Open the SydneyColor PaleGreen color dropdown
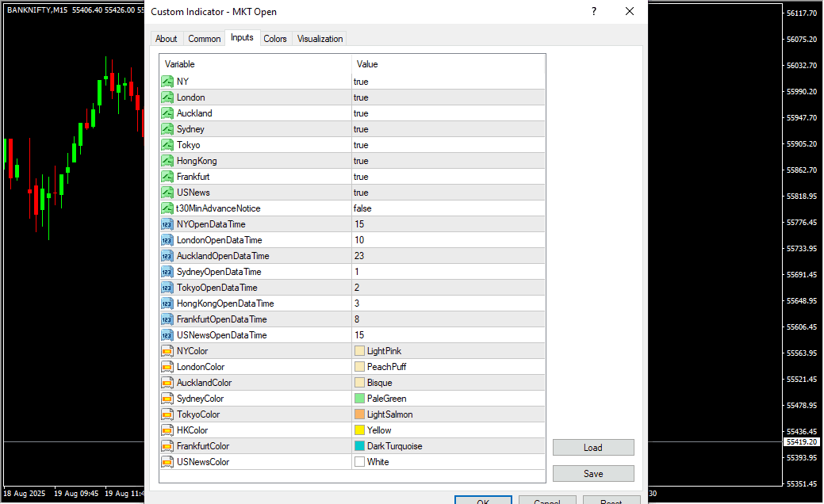The height and width of the screenshot is (504, 824). [386, 399]
